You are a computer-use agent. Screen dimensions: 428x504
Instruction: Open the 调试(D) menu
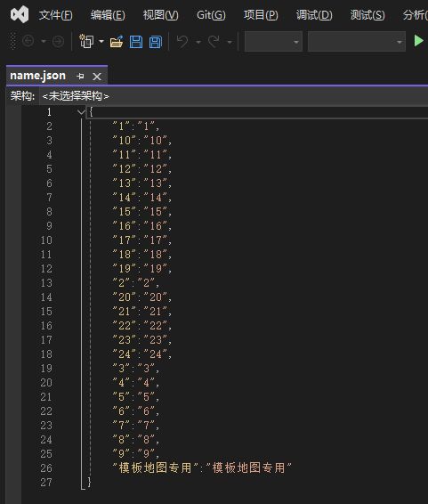(x=314, y=15)
